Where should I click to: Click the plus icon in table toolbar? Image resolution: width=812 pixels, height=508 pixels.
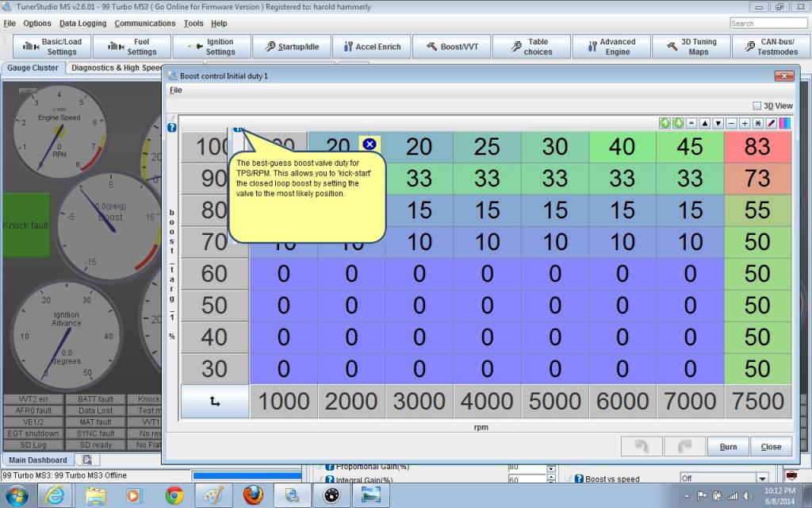[744, 123]
